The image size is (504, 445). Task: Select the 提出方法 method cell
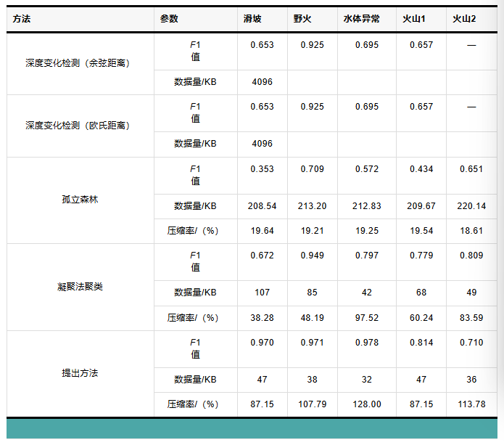(80, 373)
